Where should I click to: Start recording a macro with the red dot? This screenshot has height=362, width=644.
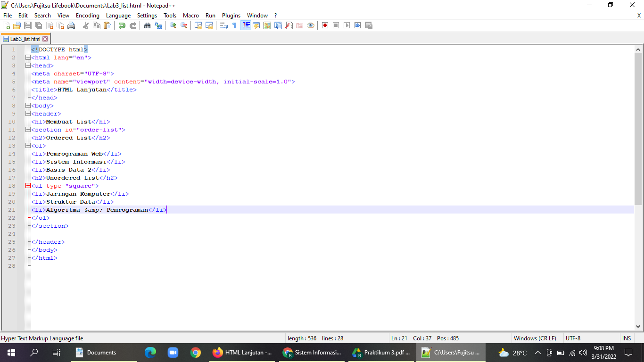click(325, 25)
